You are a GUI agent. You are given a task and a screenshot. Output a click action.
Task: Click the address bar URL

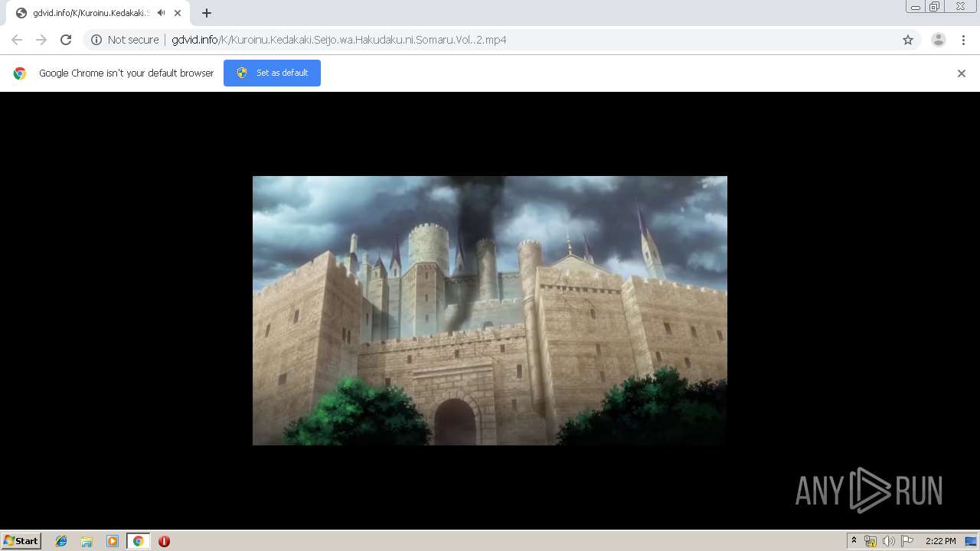click(x=339, y=40)
